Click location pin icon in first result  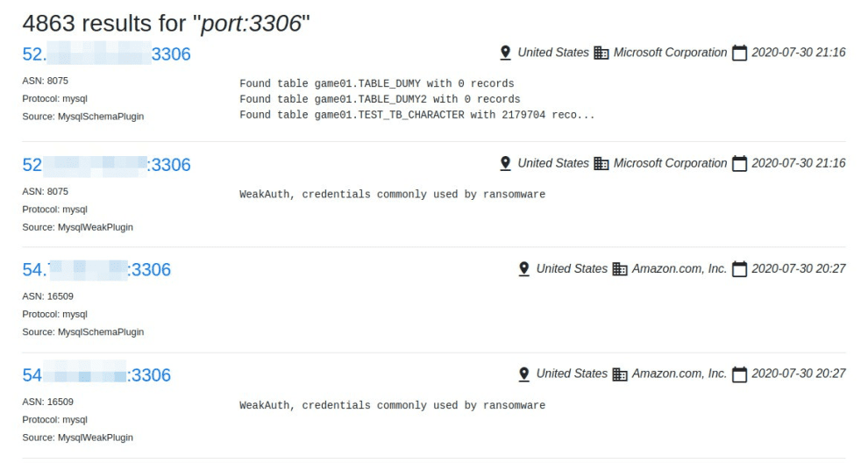point(505,53)
